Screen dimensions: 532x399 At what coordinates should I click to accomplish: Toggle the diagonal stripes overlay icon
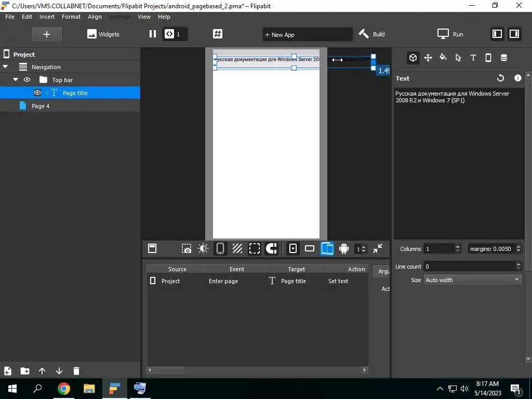[237, 249]
